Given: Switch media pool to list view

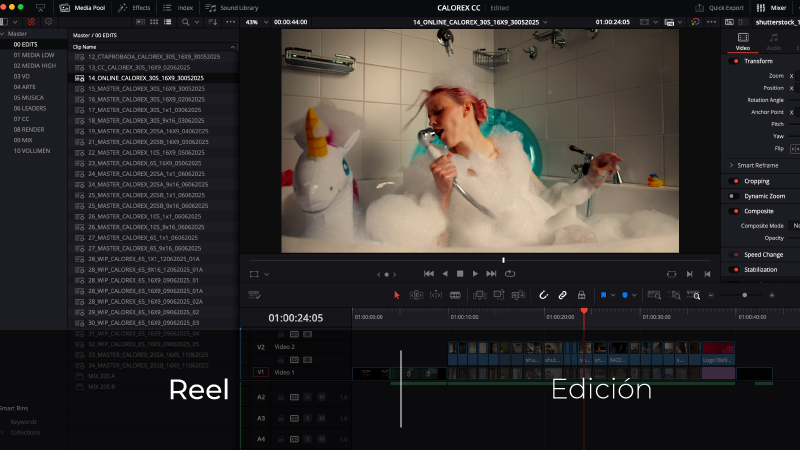Looking at the screenshot, I should 167,22.
